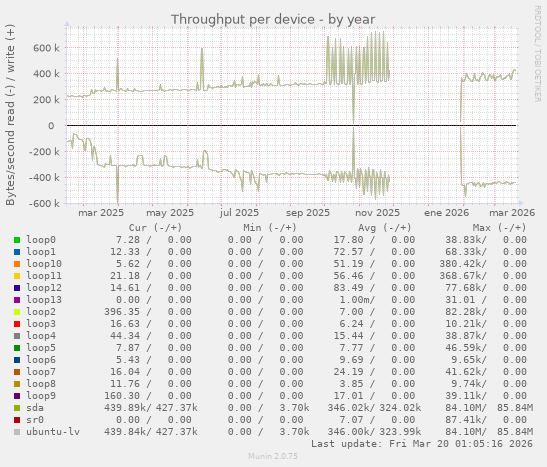Click the '-600 k' y-axis label
547x467 pixels.
pyautogui.click(x=44, y=203)
